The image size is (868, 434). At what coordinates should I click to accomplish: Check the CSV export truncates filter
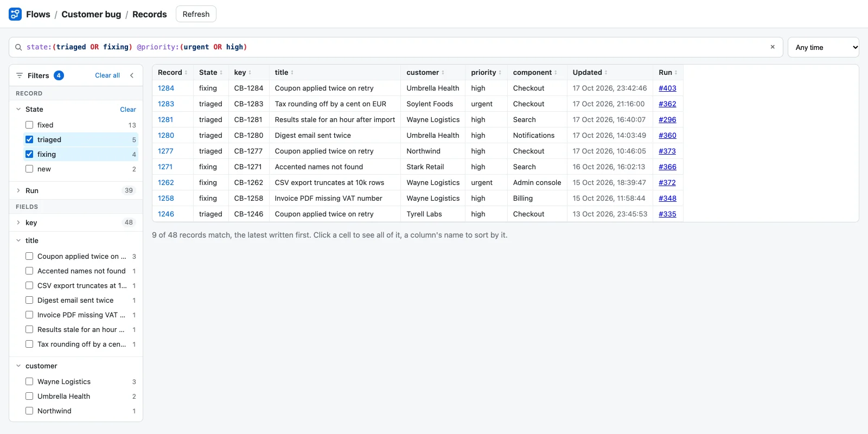29,285
